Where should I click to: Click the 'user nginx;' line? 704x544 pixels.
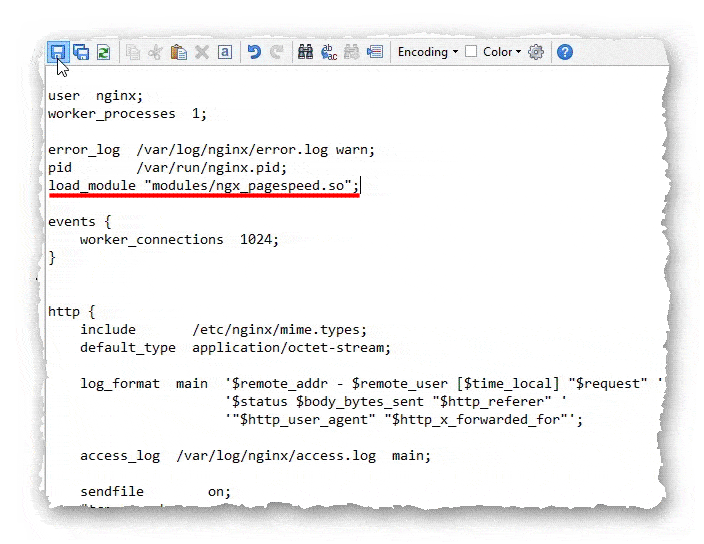click(x=95, y=96)
